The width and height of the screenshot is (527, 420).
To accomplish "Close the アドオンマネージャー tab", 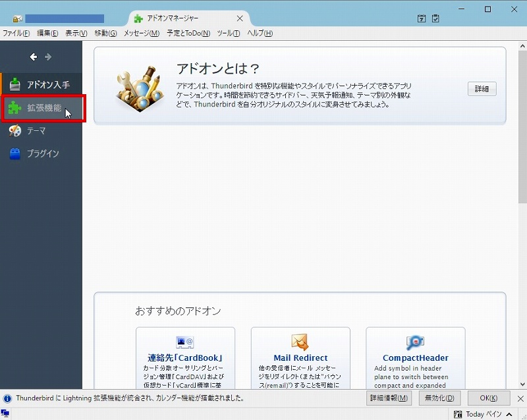I will 240,18.
